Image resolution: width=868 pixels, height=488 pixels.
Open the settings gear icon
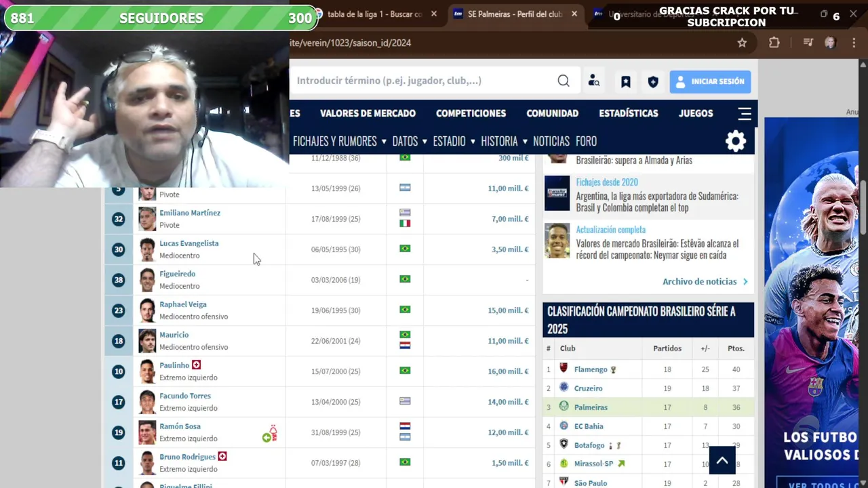tap(736, 141)
